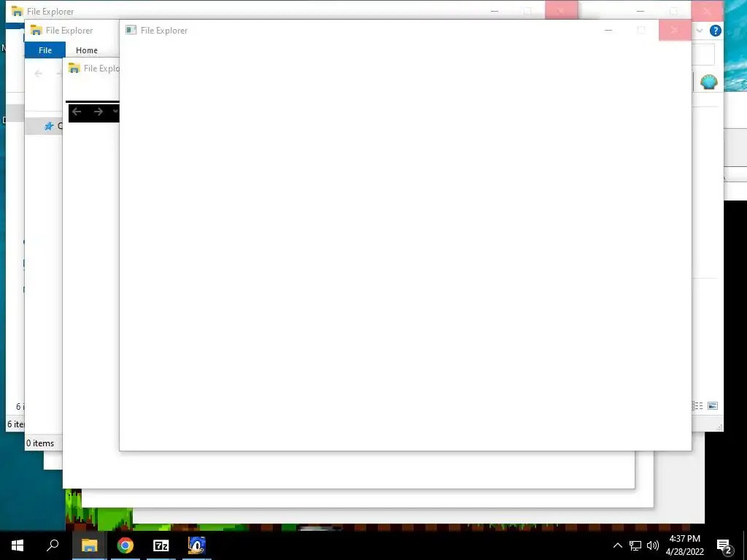Open recent locations dropdown on black toolbar
This screenshot has width=747, height=560.
coord(115,112)
